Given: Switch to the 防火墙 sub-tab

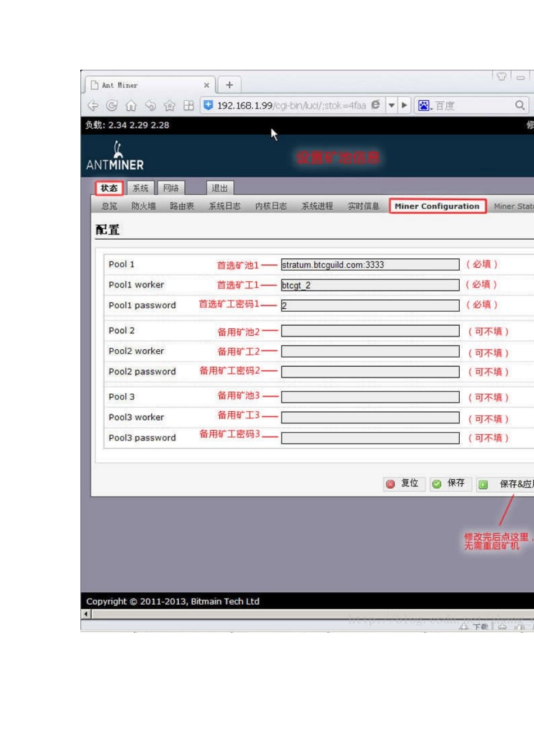Looking at the screenshot, I should (144, 206).
